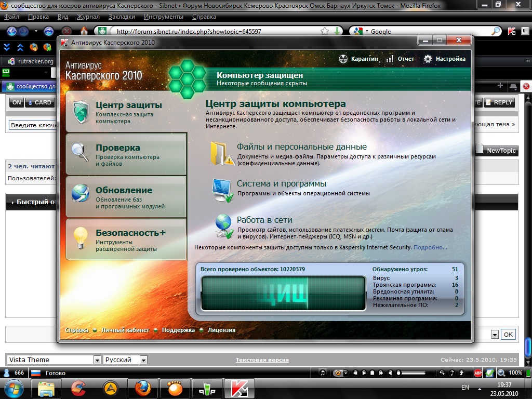Click the zoom magnifier at 100% in status bar

point(501,373)
